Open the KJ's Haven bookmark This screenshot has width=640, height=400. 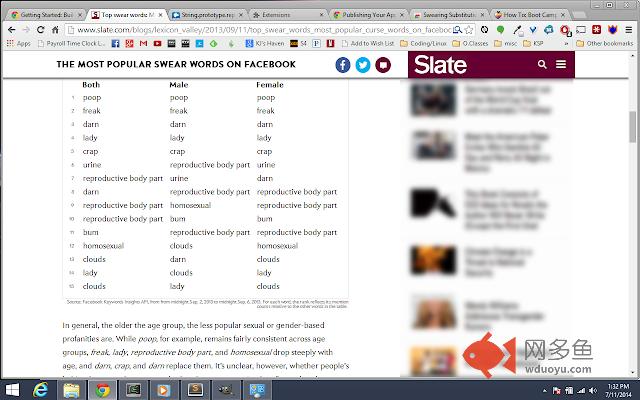264,43
